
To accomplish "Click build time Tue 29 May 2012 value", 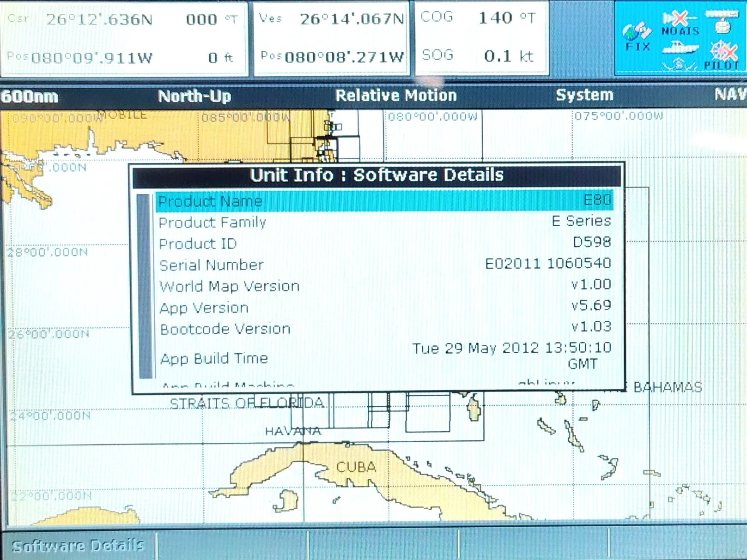I will point(512,355).
